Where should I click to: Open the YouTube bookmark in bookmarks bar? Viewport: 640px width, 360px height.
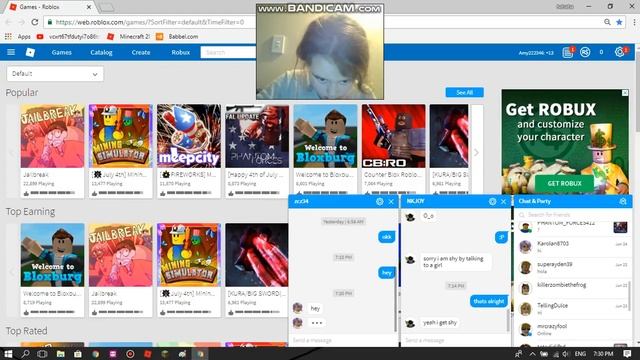[68, 36]
